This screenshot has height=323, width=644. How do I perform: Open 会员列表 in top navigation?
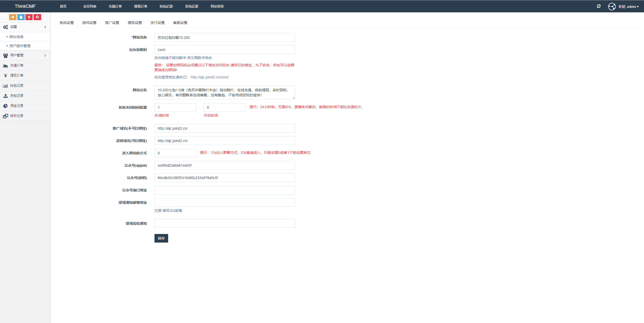coord(90,6)
